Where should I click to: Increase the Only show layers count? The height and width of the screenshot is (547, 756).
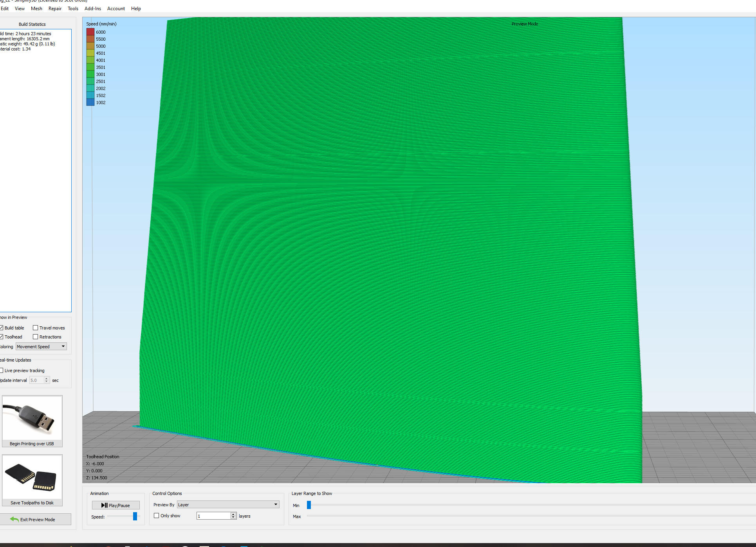(233, 514)
